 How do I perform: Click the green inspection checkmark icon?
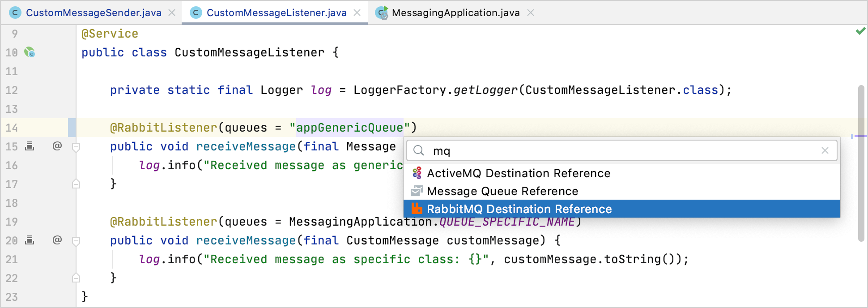860,31
